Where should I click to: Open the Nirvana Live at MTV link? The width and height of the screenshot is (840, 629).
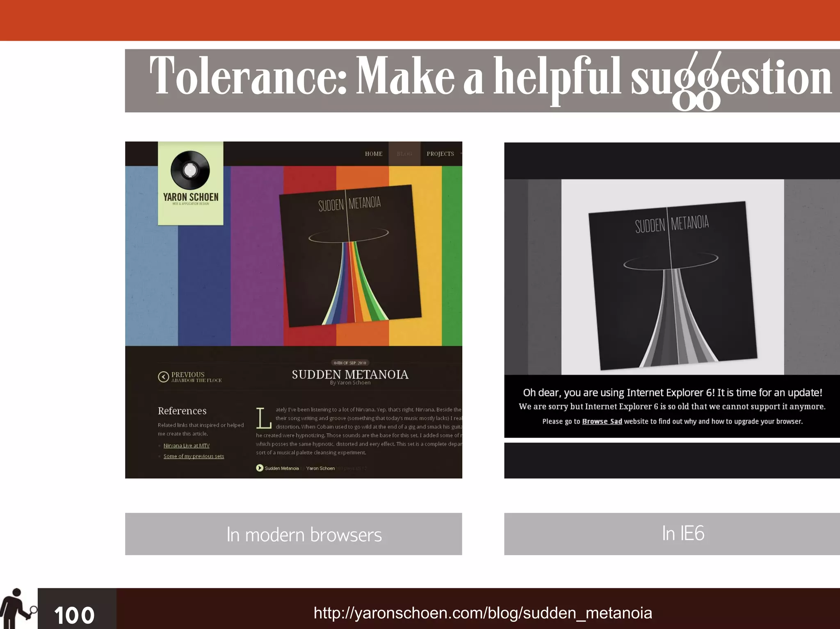point(186,446)
